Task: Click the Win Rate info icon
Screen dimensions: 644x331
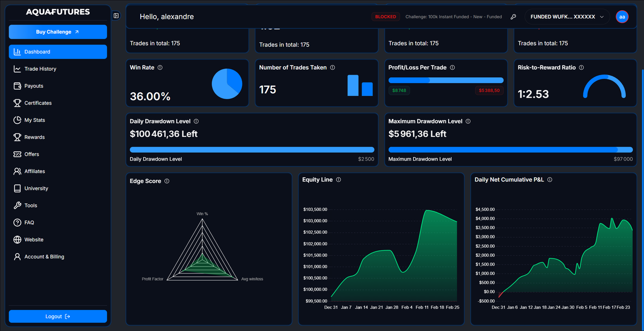Action: [x=160, y=68]
